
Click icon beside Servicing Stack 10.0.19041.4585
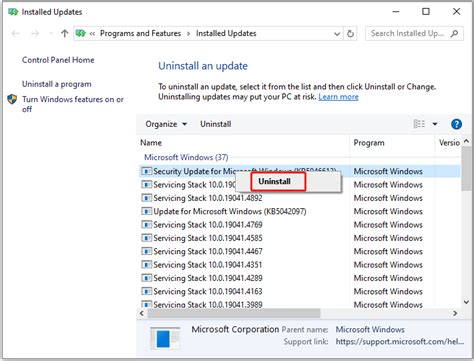tap(146, 238)
